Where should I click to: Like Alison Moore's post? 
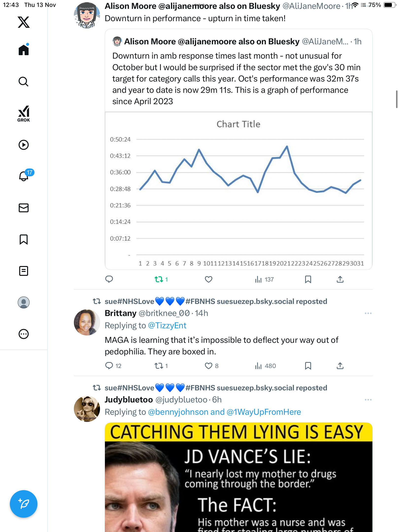tap(209, 279)
